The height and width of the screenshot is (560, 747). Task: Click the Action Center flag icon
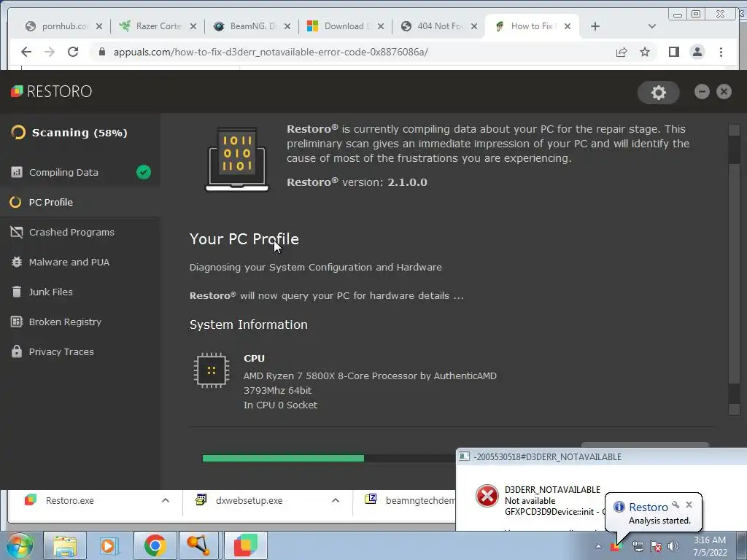[x=656, y=547]
